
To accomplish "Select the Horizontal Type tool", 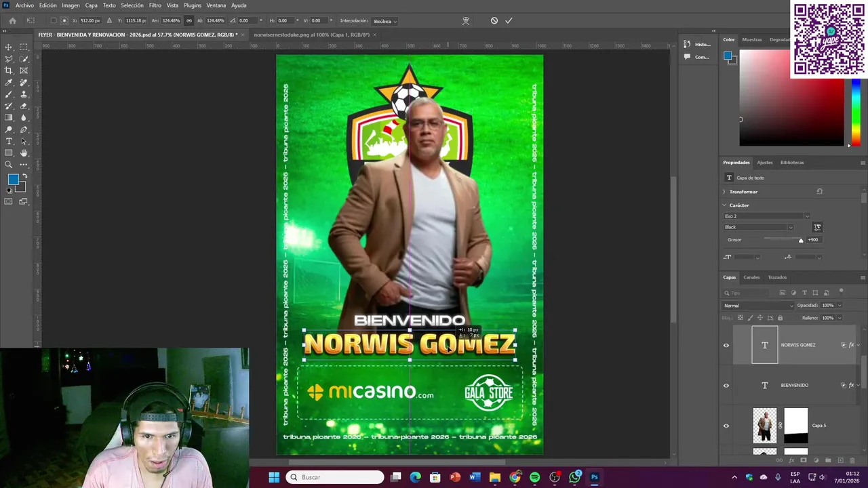I will point(9,141).
